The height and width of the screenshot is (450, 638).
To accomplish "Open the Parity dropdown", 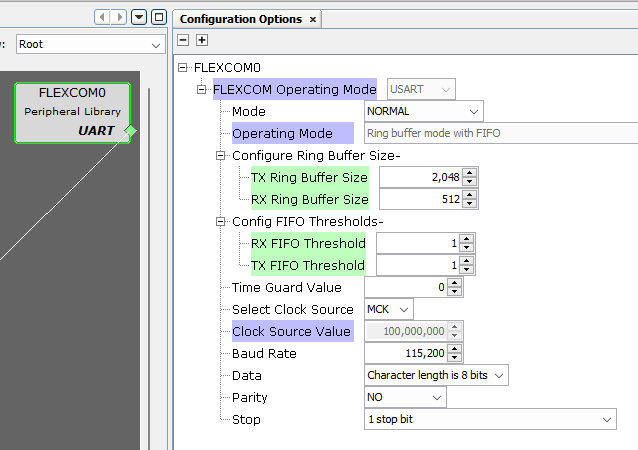I will tap(436, 398).
